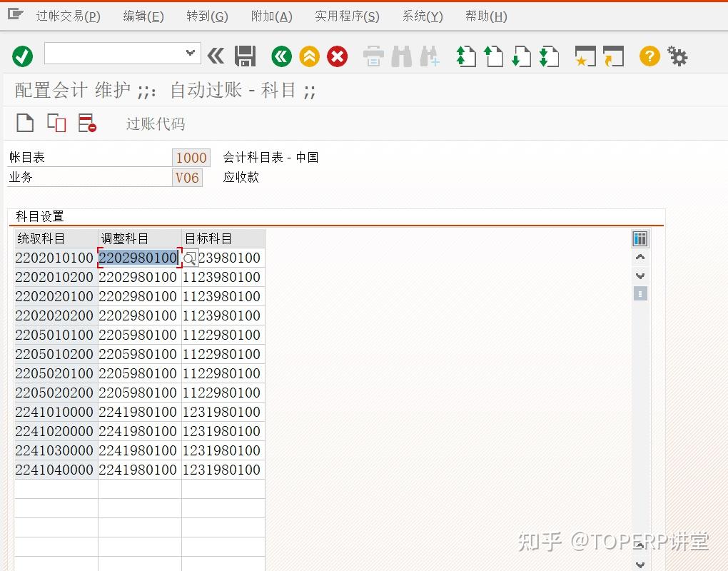Open the 转到(G) menu
Image resolution: width=728 pixels, height=571 pixels.
tap(206, 16)
